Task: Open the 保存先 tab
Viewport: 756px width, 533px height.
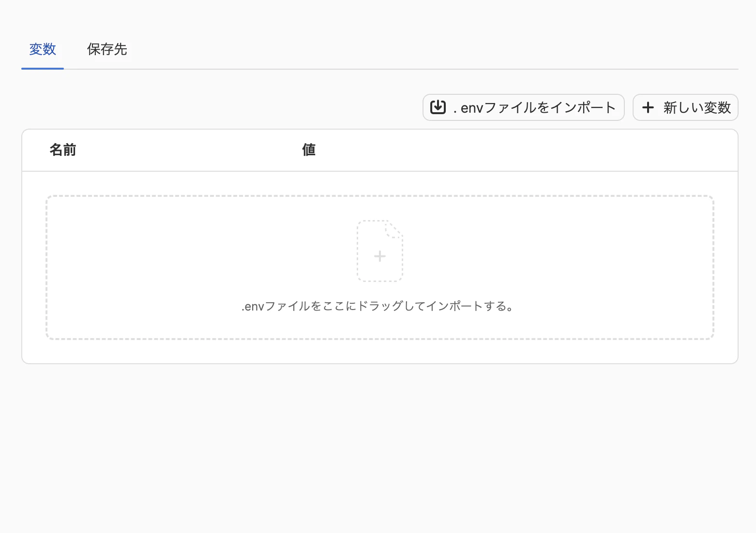Action: pyautogui.click(x=107, y=49)
